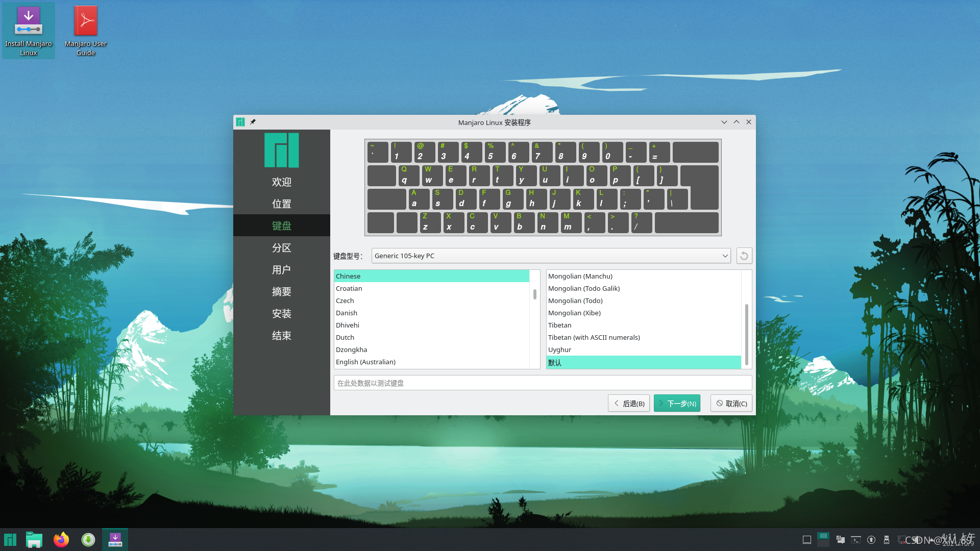Maximize the installer window with up chevron
This screenshot has height=551, width=980.
click(x=736, y=122)
